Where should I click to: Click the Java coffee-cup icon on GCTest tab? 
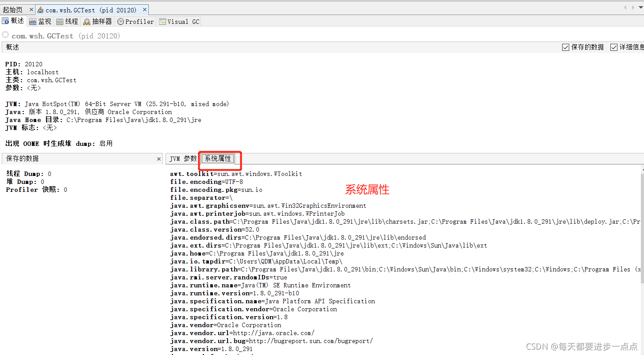[40, 9]
